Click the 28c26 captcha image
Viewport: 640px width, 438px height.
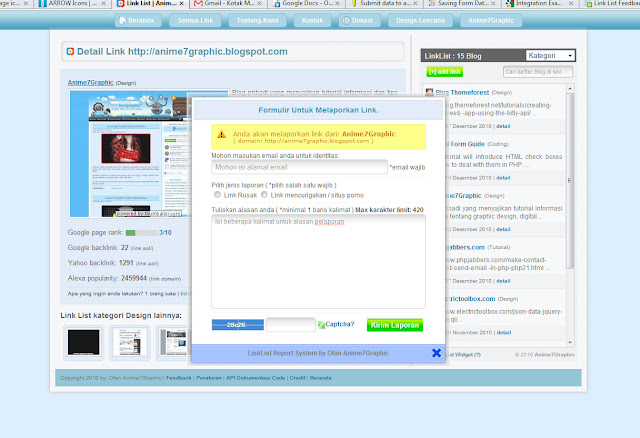coord(238,325)
